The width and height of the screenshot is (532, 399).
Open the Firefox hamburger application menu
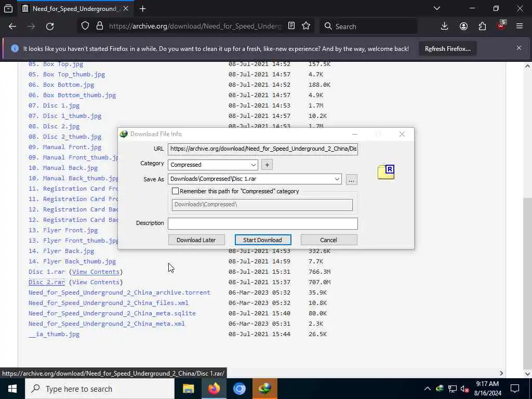(520, 26)
